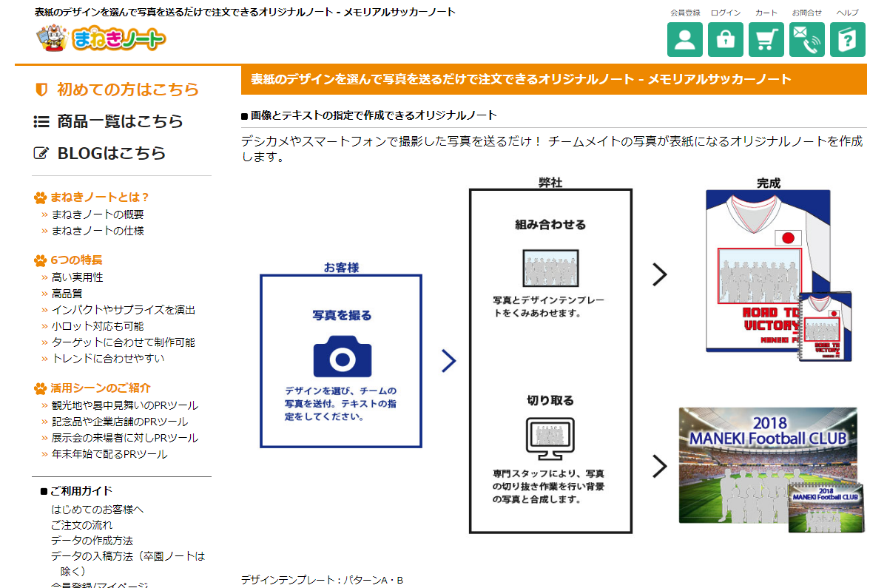Open トレンドに合わせやすい link
The image size is (887, 588).
[x=108, y=359]
